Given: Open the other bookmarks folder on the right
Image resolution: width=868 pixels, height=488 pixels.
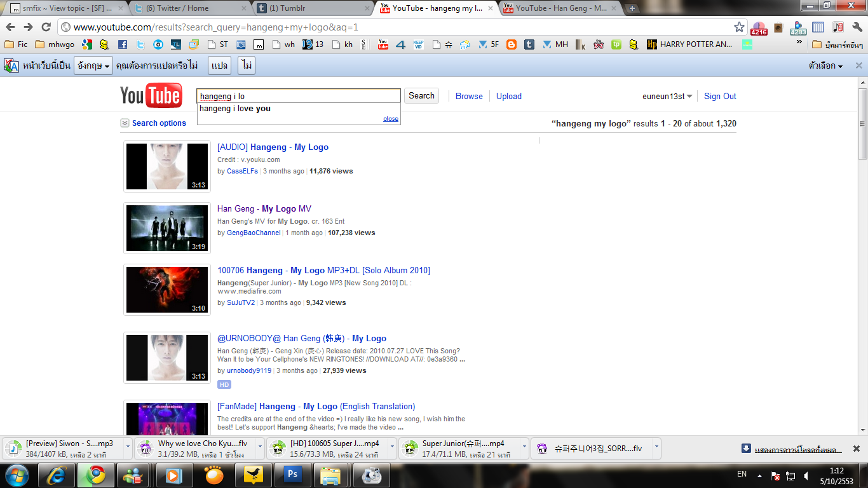Looking at the screenshot, I should [x=837, y=44].
